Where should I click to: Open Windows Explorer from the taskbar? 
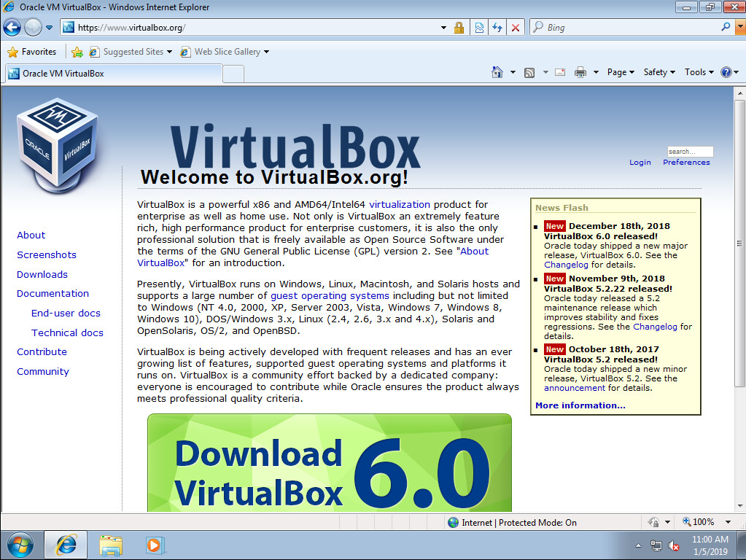click(x=111, y=545)
